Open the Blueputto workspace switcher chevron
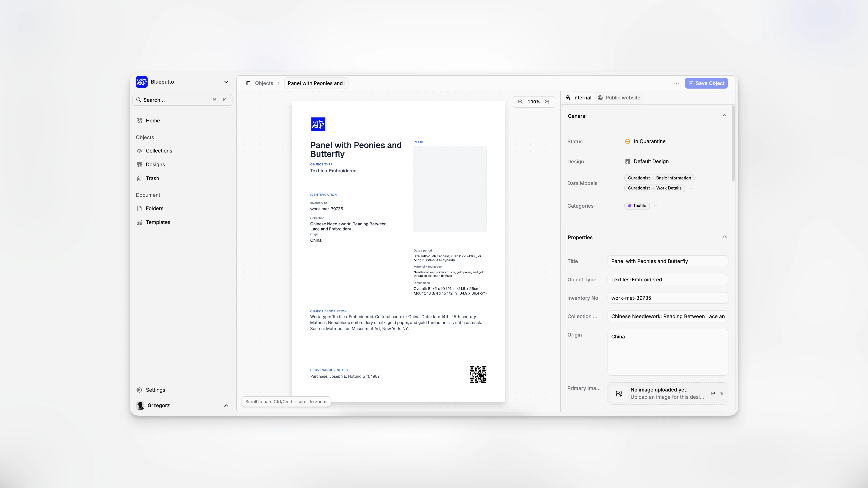The width and height of the screenshot is (868, 488). (x=226, y=82)
